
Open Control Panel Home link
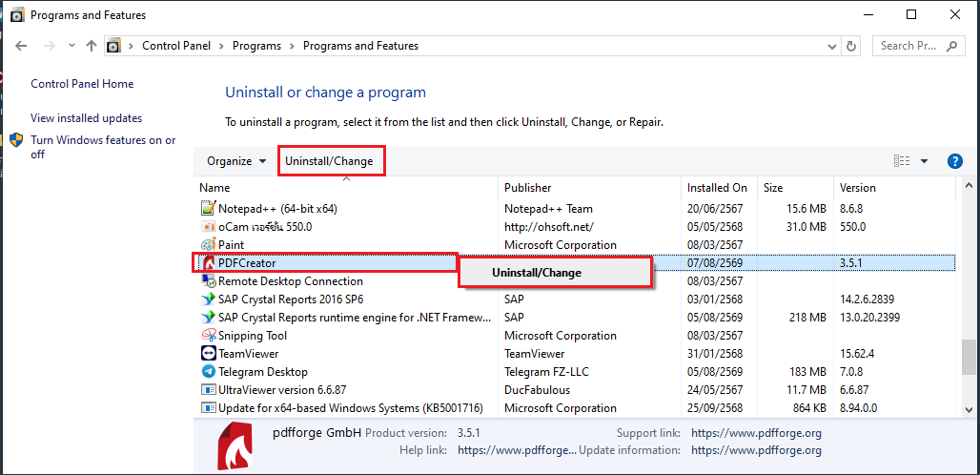click(x=82, y=84)
